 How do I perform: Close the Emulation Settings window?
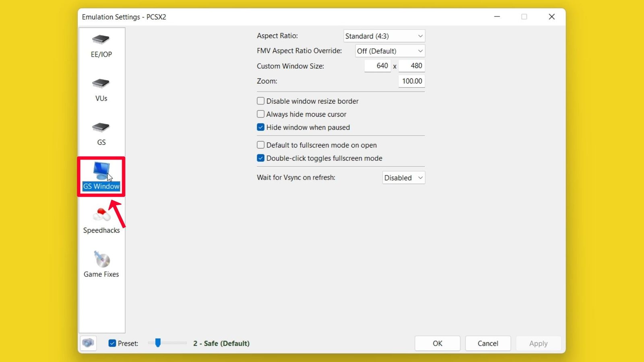coord(552,16)
